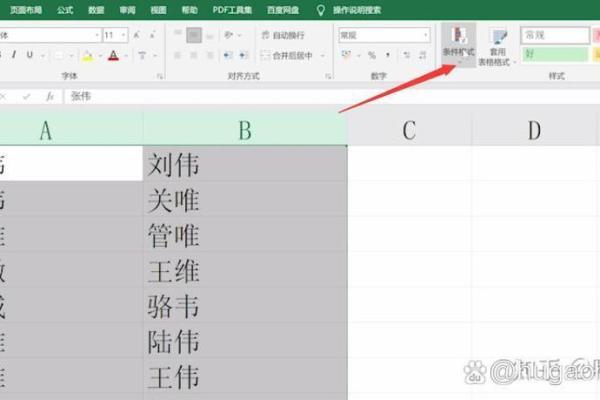Open the 帮助 tab
The height and width of the screenshot is (400, 600).
(189, 10)
